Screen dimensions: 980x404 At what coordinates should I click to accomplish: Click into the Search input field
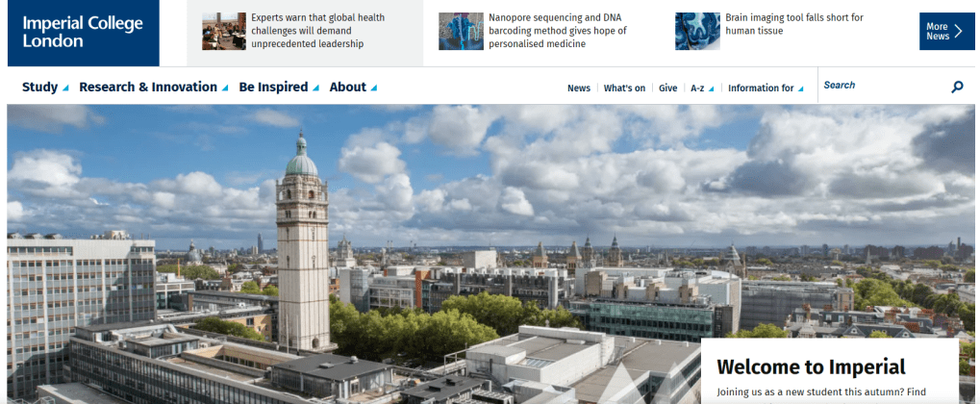click(880, 86)
